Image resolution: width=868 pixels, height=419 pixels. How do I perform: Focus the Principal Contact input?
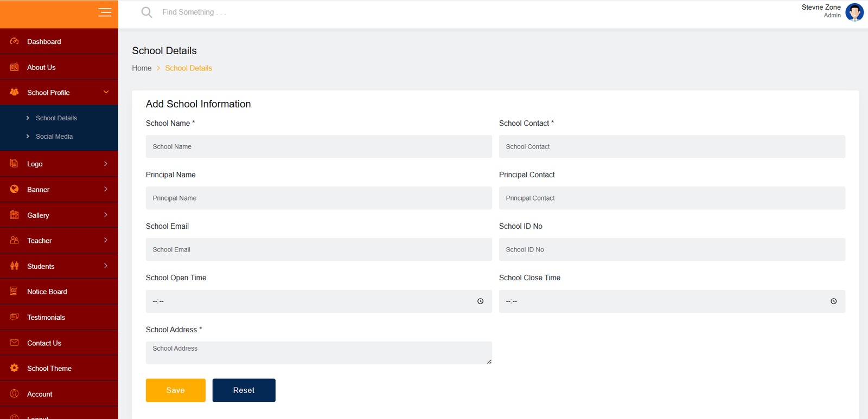[x=672, y=198]
